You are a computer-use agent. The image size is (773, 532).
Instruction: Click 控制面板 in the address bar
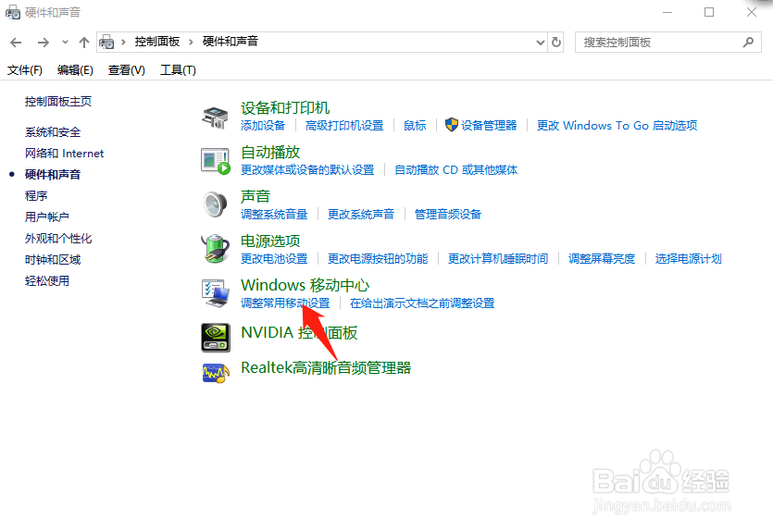pyautogui.click(x=156, y=42)
